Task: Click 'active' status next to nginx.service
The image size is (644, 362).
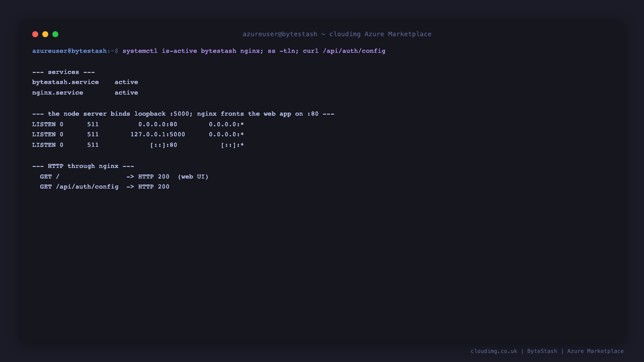Action: [126, 93]
